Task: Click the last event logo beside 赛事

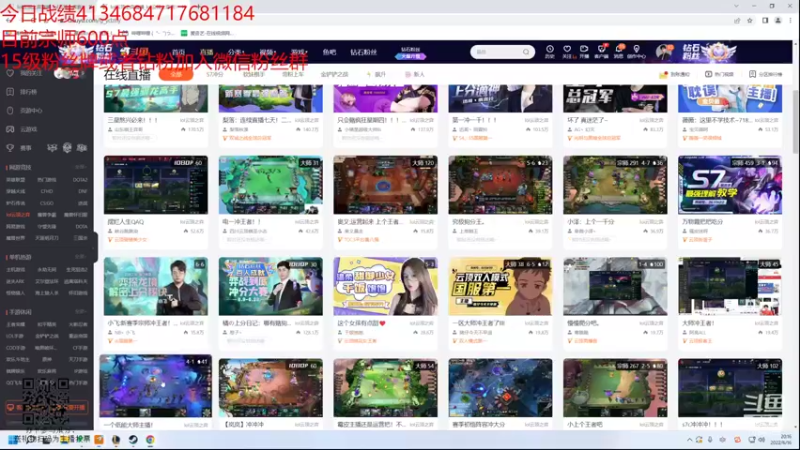Action: 82,148
